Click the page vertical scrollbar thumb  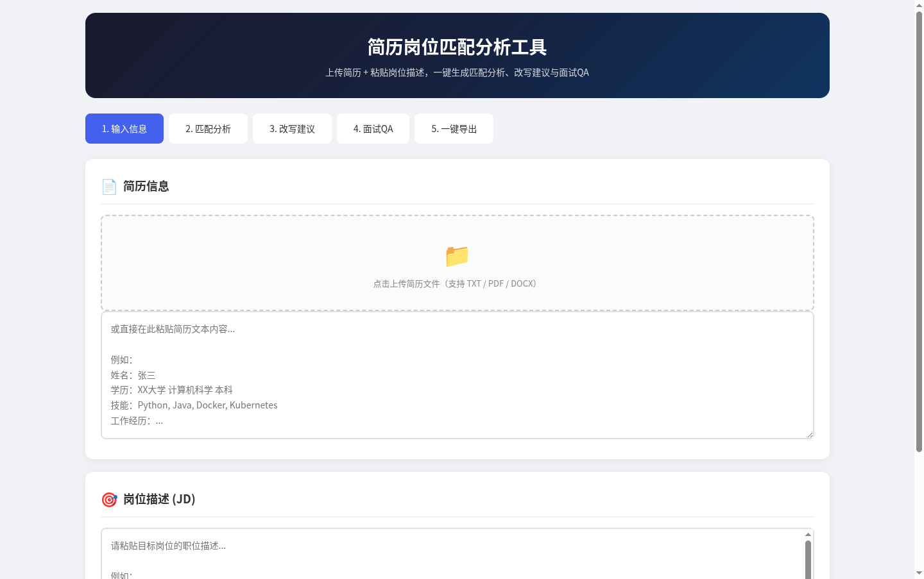919,231
